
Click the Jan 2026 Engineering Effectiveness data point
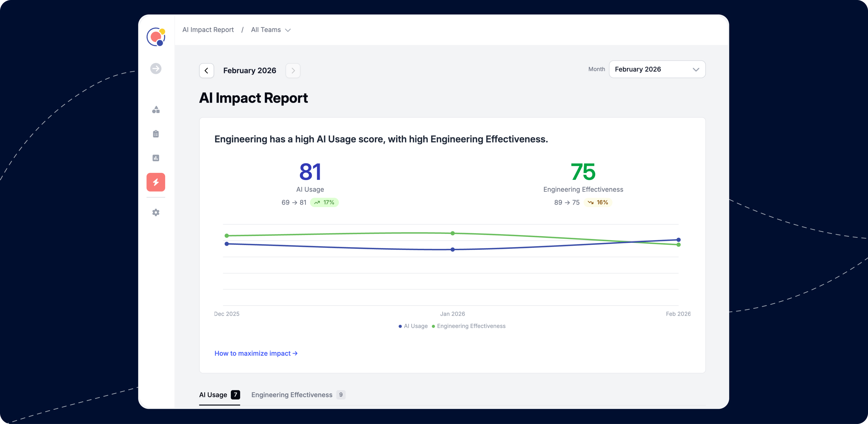453,233
